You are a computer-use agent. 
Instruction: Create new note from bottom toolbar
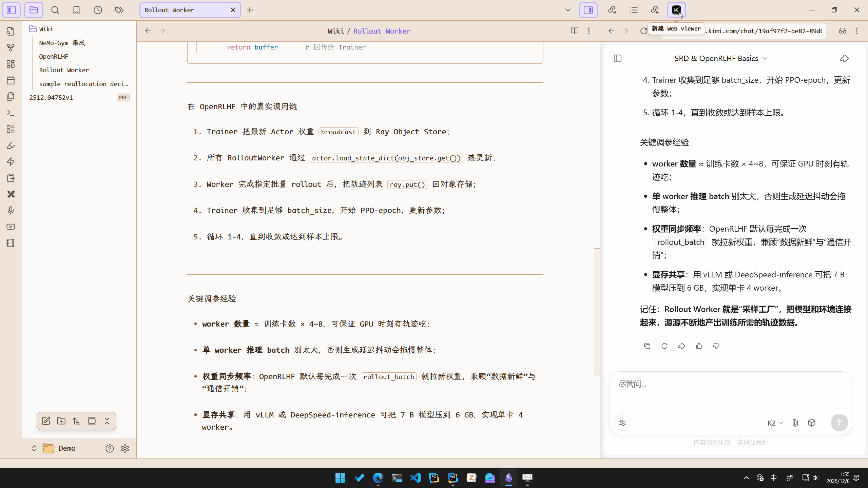[46, 421]
